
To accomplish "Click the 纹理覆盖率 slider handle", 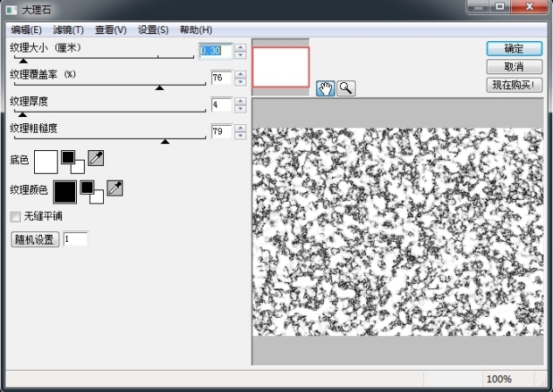I will click(x=159, y=86).
